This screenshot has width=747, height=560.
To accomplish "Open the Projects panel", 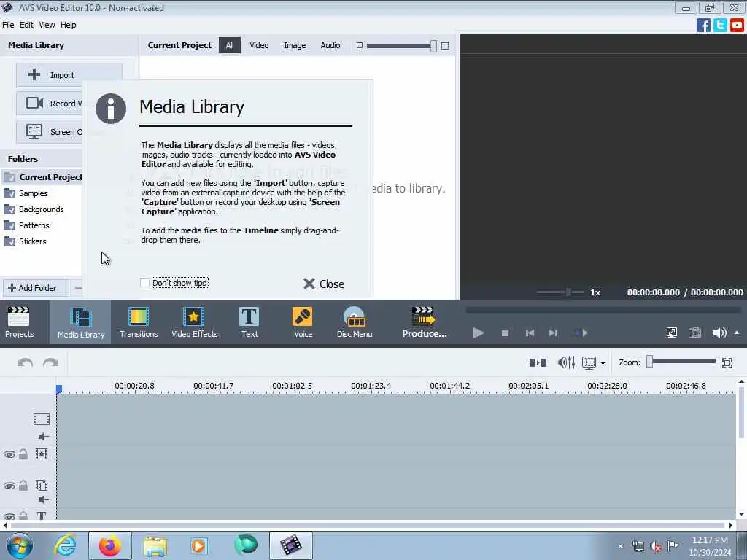I will pos(20,322).
